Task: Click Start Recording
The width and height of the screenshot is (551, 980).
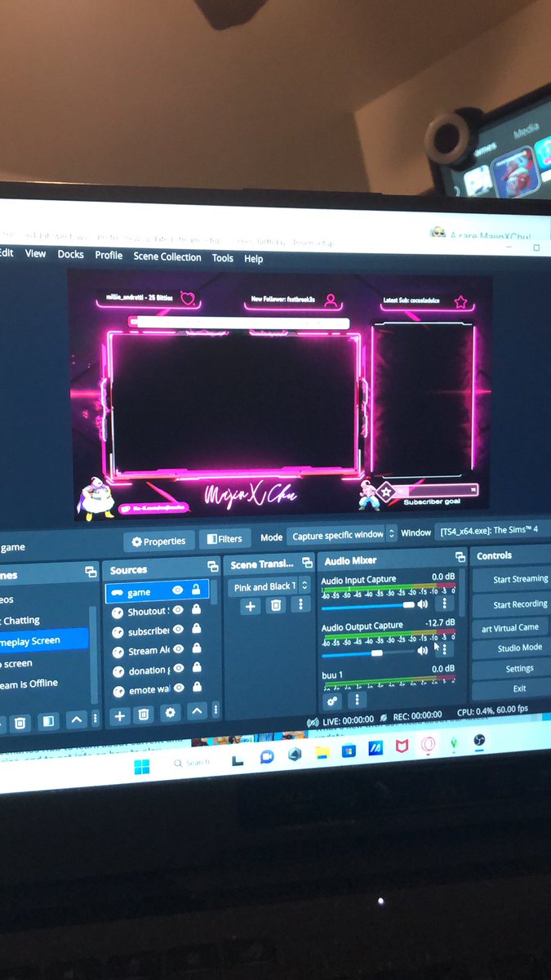Action: click(x=514, y=604)
